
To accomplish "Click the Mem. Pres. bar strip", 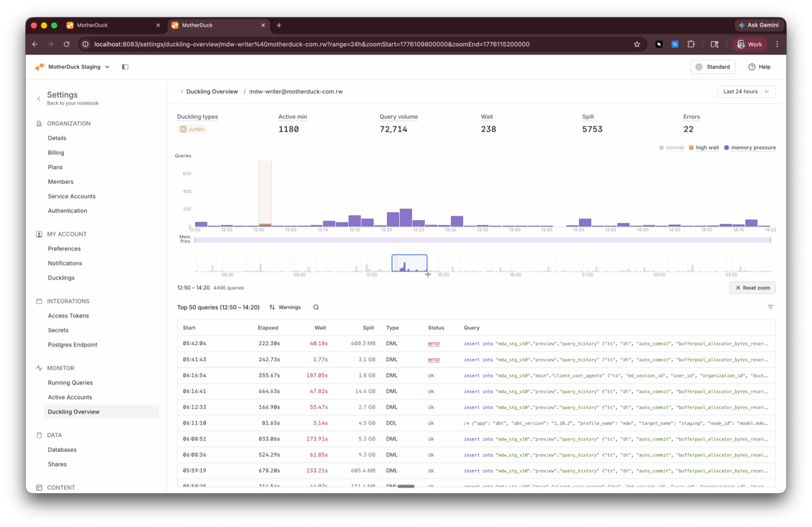I will pyautogui.click(x=482, y=240).
